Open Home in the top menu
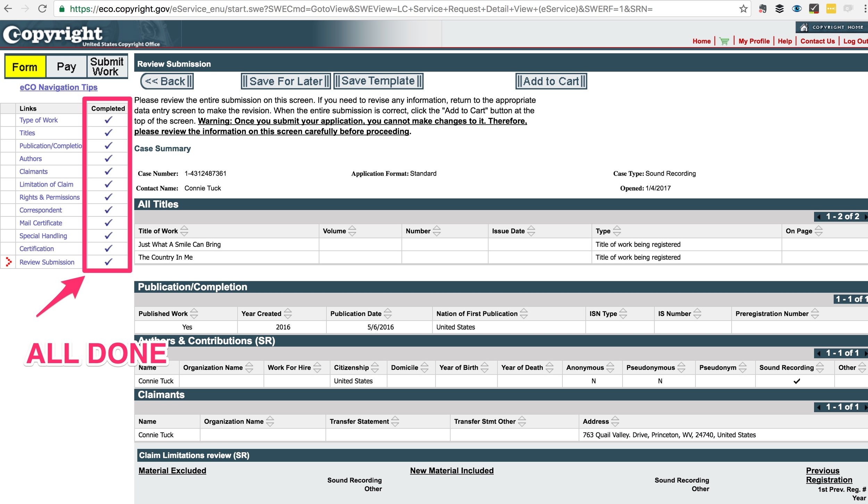868x504 pixels. [701, 41]
